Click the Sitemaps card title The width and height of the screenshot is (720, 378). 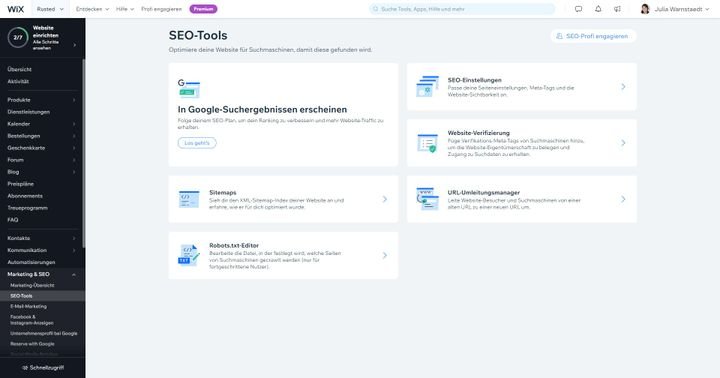point(223,192)
